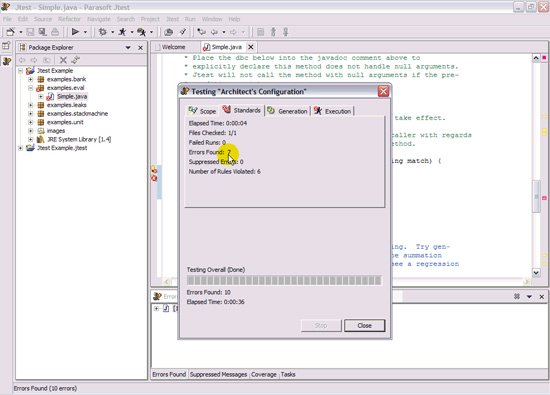Click 'Errors Found (10 errors)' in status bar
Image resolution: width=550 pixels, height=395 pixels.
(x=45, y=388)
